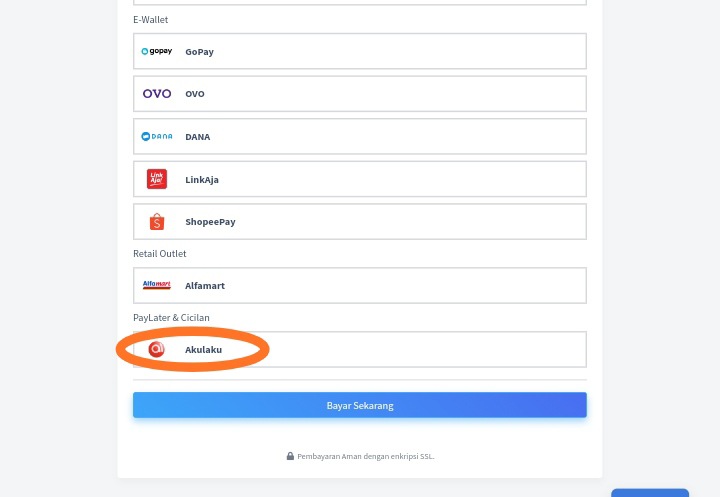Pick the LinkAja payment label
This screenshot has width=720, height=497.
click(x=202, y=180)
